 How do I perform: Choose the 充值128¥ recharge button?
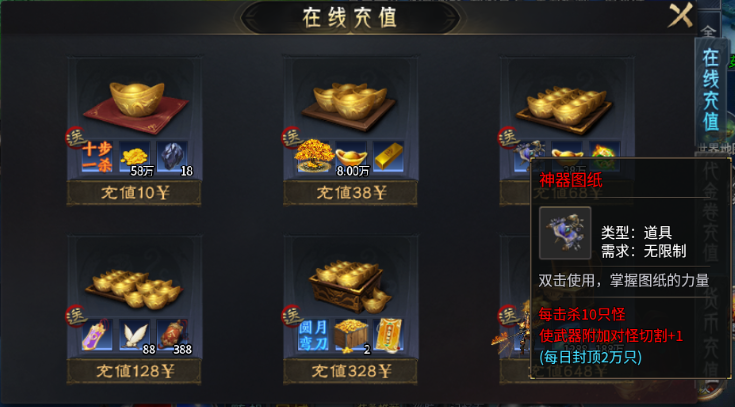(x=134, y=371)
